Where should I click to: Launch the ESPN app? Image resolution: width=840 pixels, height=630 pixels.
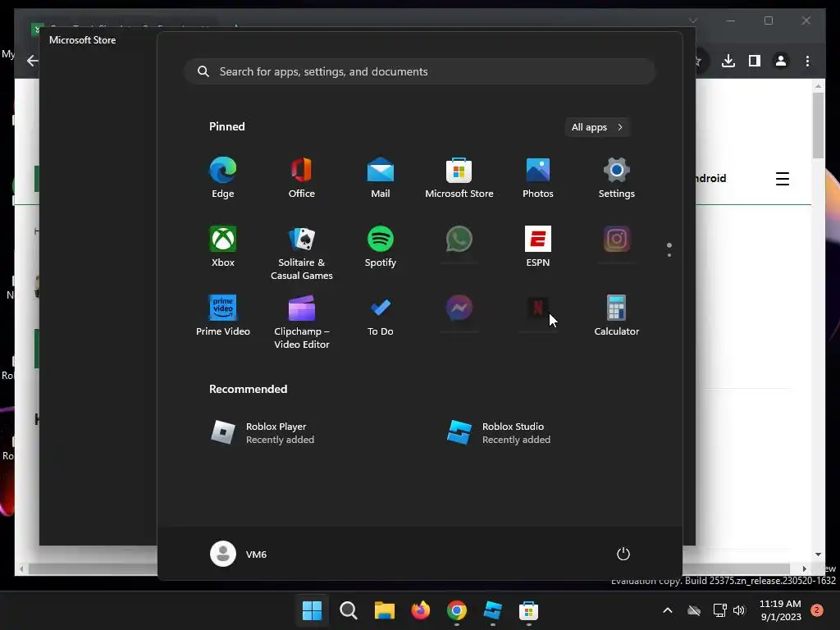538,246
